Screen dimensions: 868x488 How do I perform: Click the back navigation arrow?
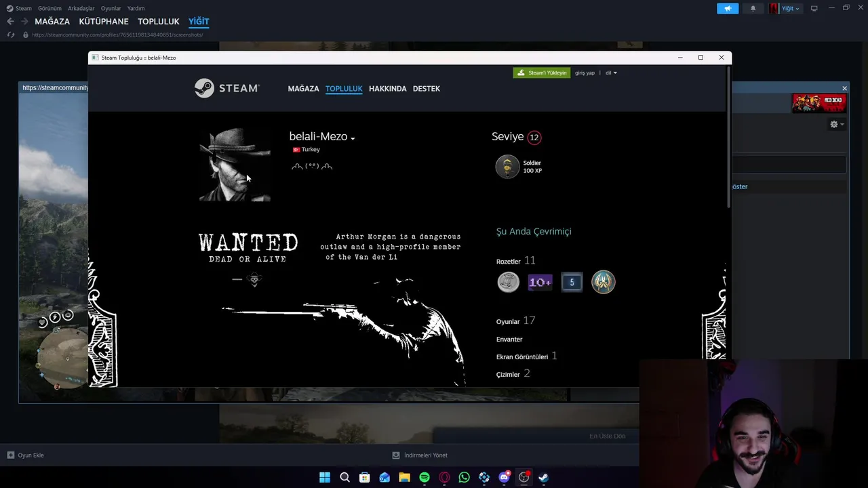10,22
